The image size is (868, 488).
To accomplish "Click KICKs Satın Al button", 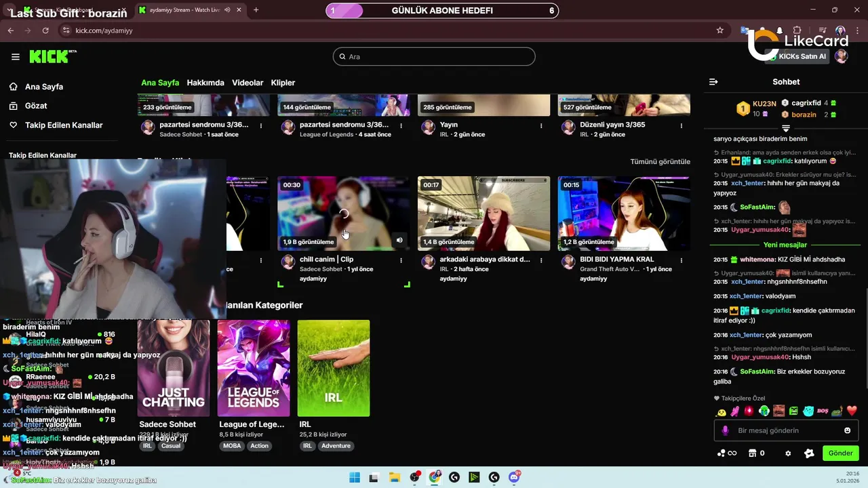I will tap(797, 57).
